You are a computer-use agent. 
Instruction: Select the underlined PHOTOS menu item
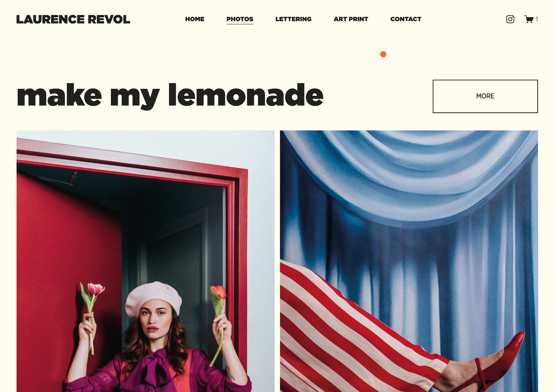pos(240,19)
